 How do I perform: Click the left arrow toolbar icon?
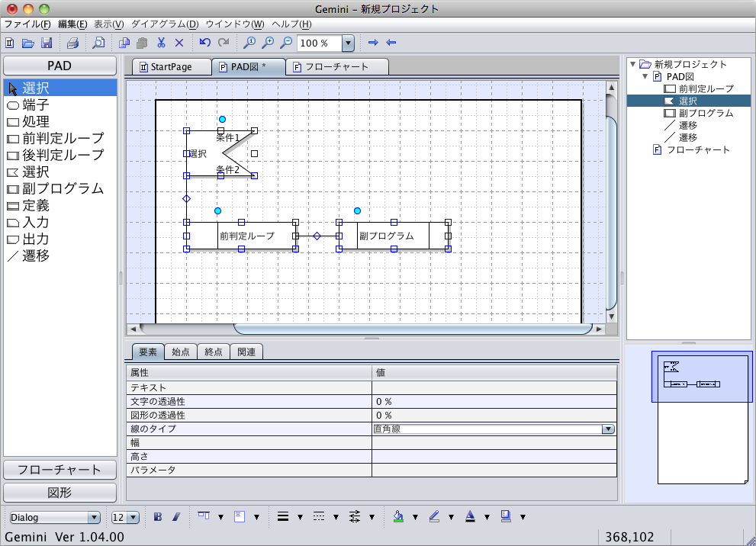point(391,43)
